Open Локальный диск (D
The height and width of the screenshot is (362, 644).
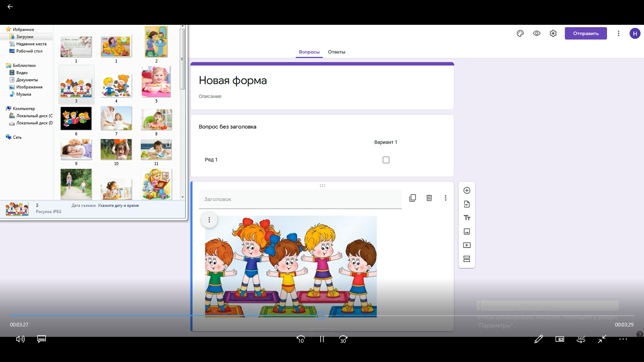(x=34, y=123)
